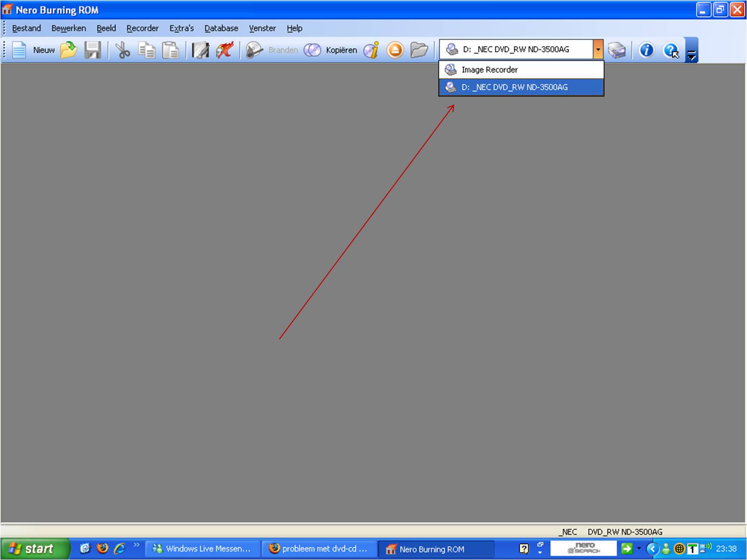The width and height of the screenshot is (747, 560).
Task: Choose Image Recorder from the list
Action: click(x=521, y=70)
